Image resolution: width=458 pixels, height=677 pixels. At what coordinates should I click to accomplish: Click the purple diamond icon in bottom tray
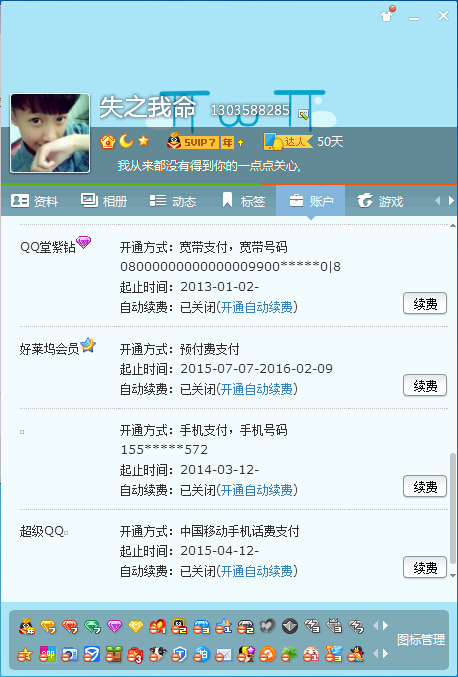pyautogui.click(x=114, y=626)
